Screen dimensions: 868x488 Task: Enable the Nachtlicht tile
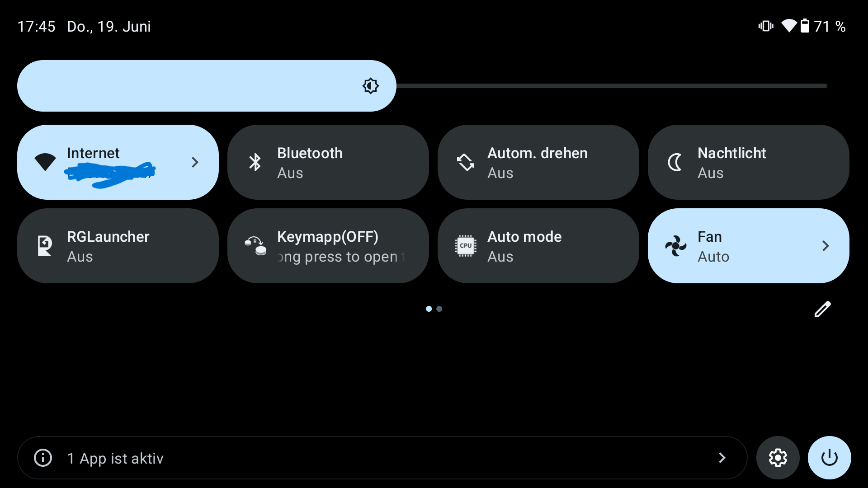click(x=748, y=162)
